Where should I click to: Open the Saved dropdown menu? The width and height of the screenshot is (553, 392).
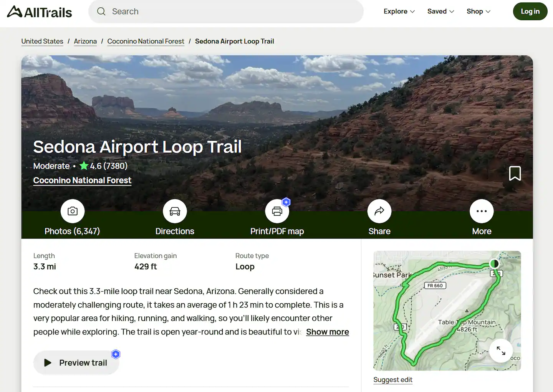[441, 12]
